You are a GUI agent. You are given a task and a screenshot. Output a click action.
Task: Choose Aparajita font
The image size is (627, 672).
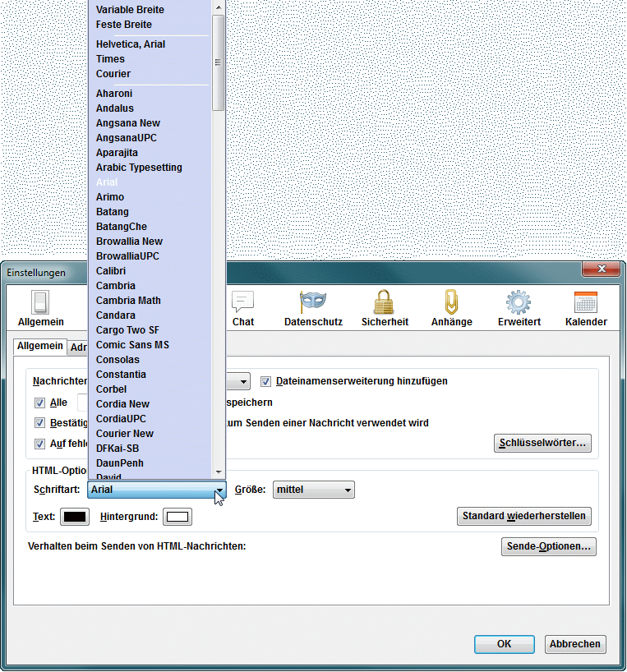(x=150, y=153)
